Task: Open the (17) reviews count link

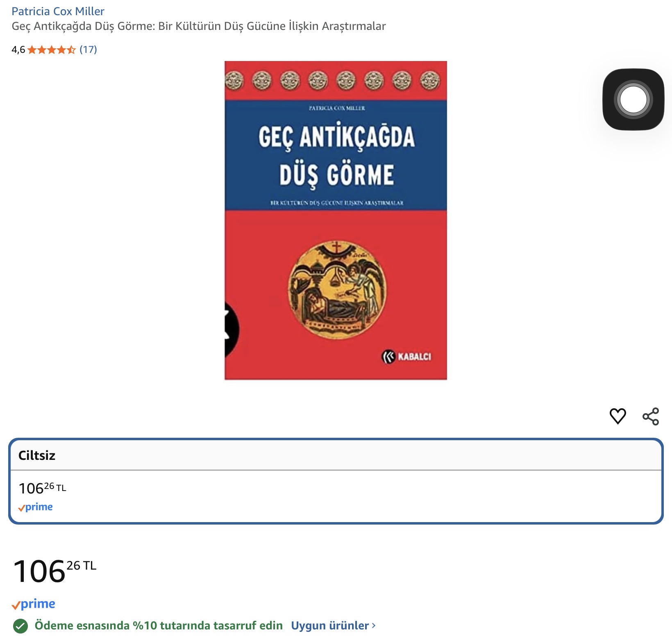Action: click(x=88, y=50)
